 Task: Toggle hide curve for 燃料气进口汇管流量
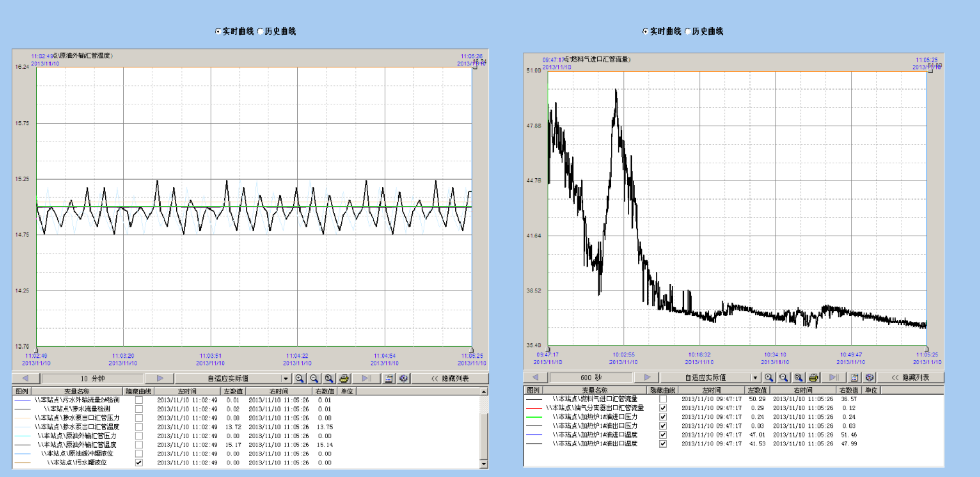pyautogui.click(x=663, y=399)
